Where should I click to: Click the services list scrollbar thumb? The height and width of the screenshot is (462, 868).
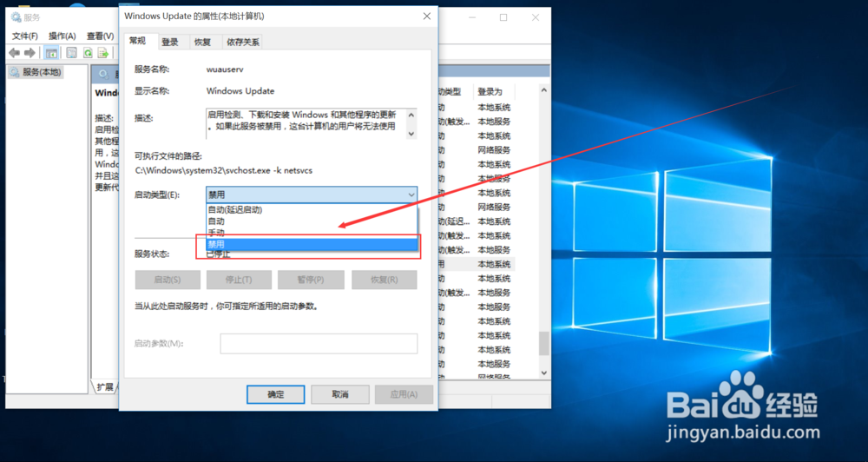[544, 343]
